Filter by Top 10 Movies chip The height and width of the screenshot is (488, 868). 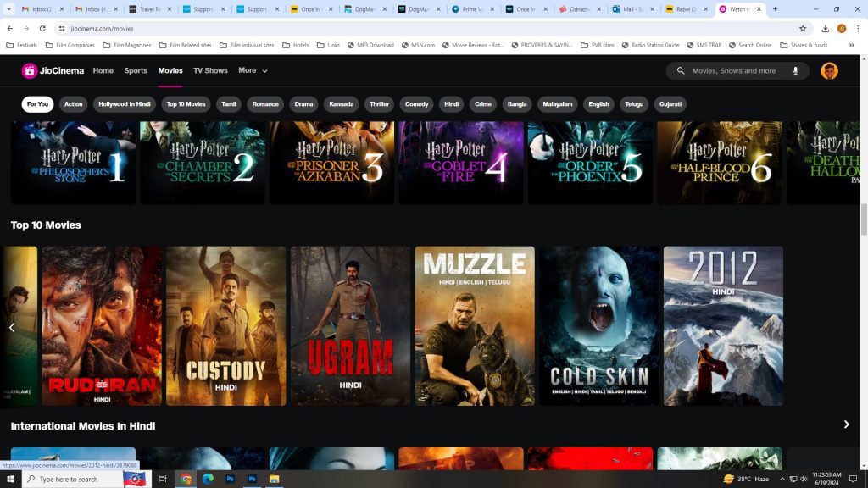pos(186,104)
